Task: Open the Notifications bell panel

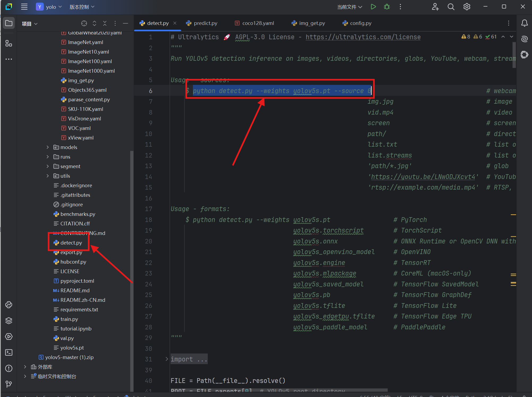Action: click(524, 23)
